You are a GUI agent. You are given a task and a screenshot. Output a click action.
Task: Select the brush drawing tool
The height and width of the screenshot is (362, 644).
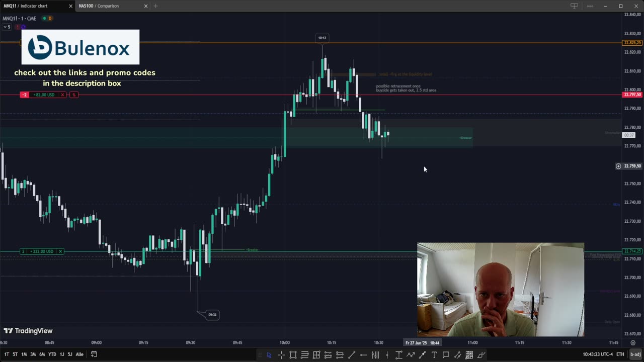(481, 354)
